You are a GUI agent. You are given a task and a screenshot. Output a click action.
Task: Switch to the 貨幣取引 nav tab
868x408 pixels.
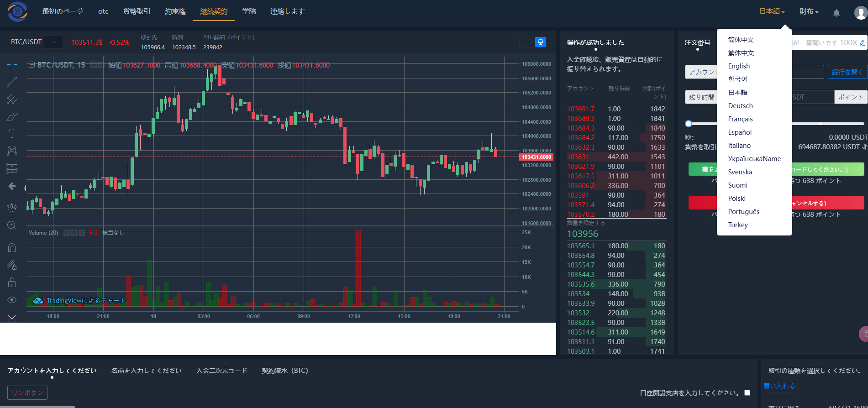[137, 11]
